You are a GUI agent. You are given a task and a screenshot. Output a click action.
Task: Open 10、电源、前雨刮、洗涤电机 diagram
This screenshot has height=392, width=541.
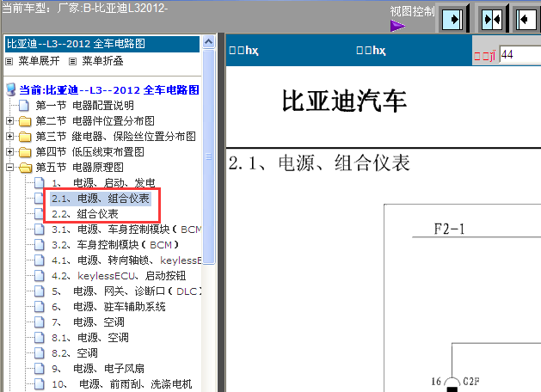pyautogui.click(x=122, y=384)
